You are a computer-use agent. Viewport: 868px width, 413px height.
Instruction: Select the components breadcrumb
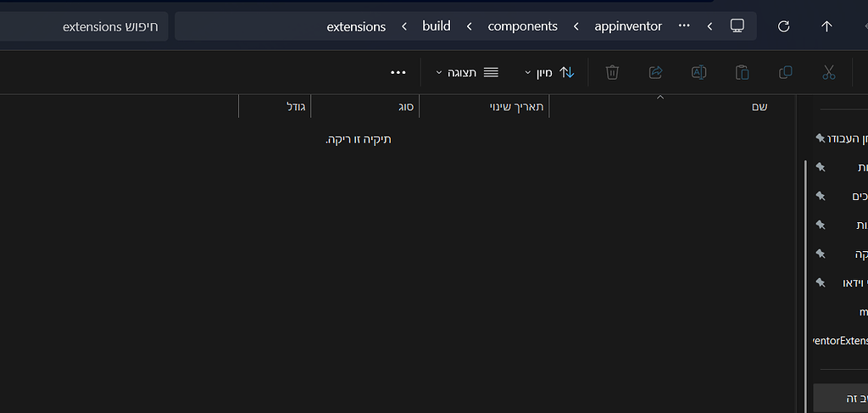(x=522, y=26)
